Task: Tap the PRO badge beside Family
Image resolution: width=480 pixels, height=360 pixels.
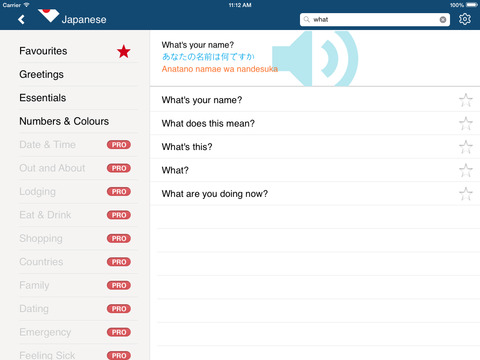Action: (119, 285)
